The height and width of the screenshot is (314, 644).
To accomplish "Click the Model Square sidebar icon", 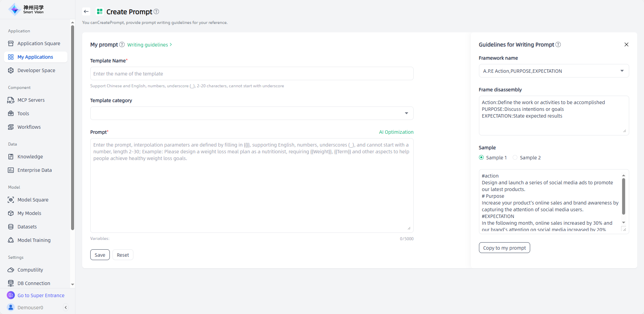I will point(11,200).
